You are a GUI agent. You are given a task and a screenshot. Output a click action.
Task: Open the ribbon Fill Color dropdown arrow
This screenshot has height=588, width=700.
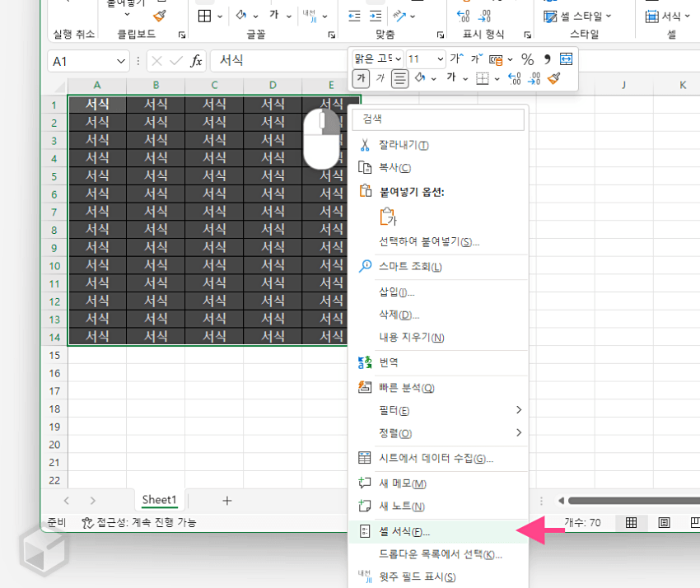(255, 16)
